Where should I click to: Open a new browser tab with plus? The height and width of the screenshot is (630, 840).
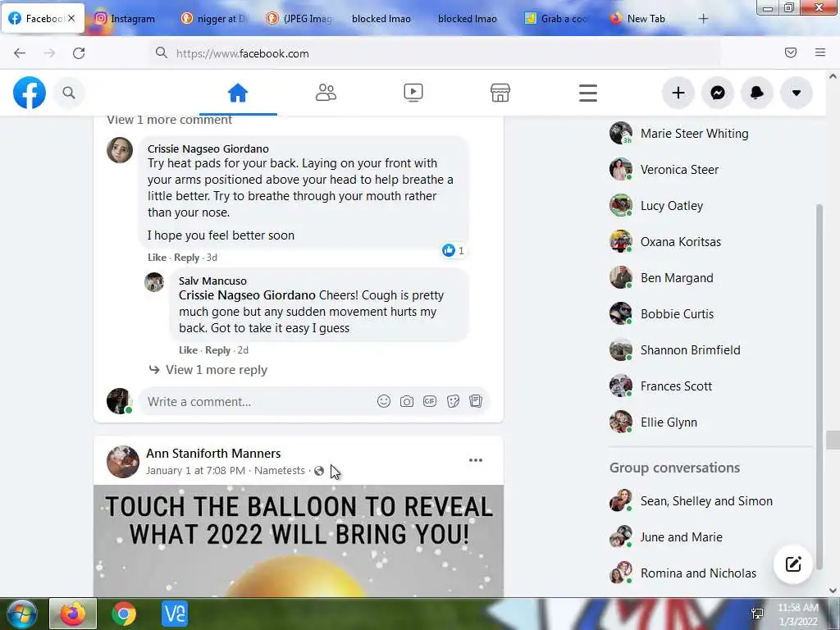703,19
